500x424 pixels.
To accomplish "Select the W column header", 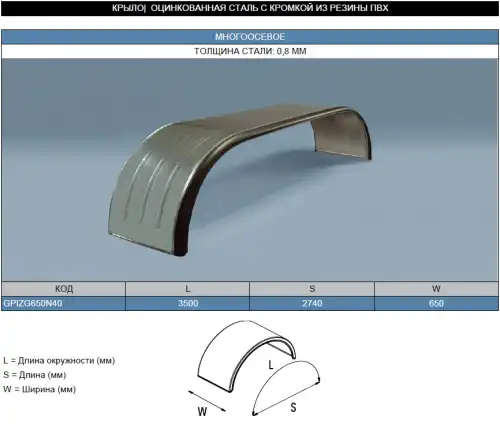I will [x=436, y=289].
